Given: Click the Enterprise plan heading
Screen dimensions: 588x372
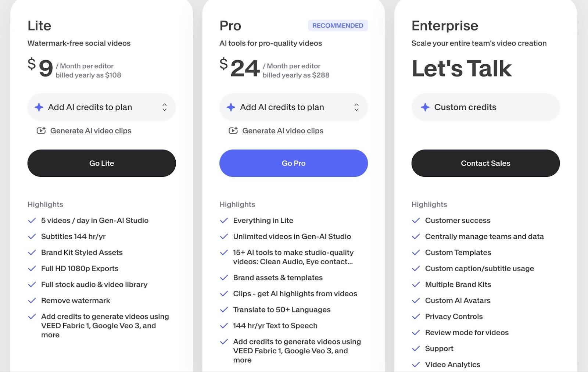Looking at the screenshot, I should tap(445, 26).
